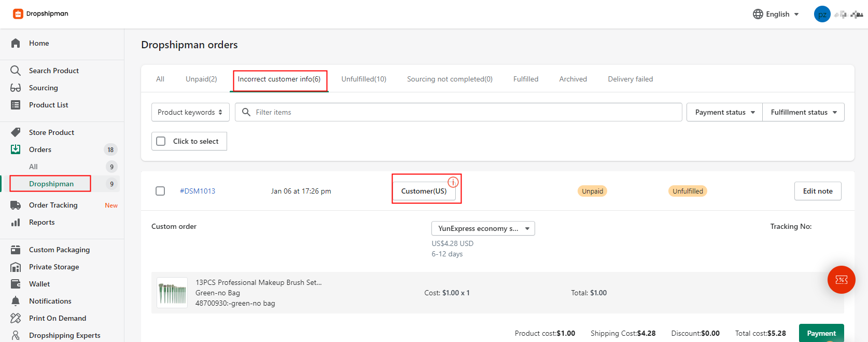Open the YunExpress economy shipping dropdown
Image resolution: width=868 pixels, height=342 pixels.
[483, 228]
